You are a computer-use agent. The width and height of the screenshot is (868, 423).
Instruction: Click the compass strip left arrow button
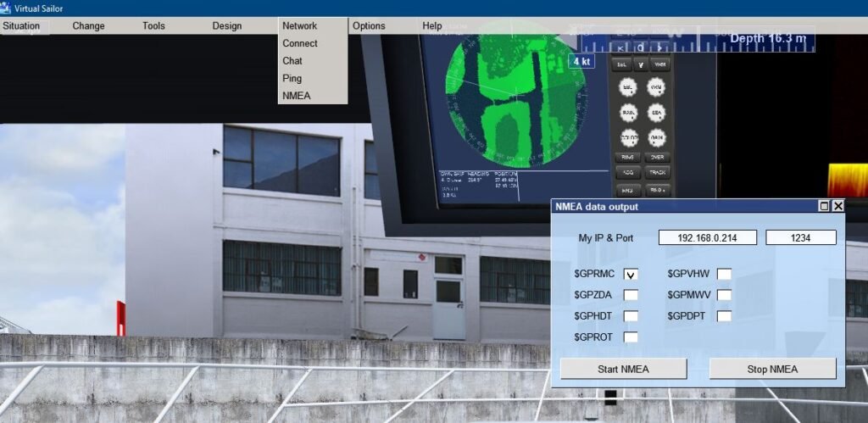[620, 47]
